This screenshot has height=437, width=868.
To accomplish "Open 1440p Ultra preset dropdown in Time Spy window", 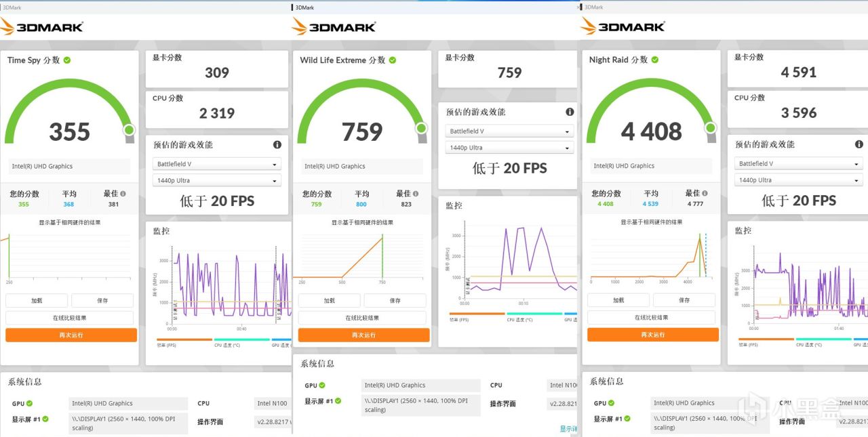I will 217,180.
